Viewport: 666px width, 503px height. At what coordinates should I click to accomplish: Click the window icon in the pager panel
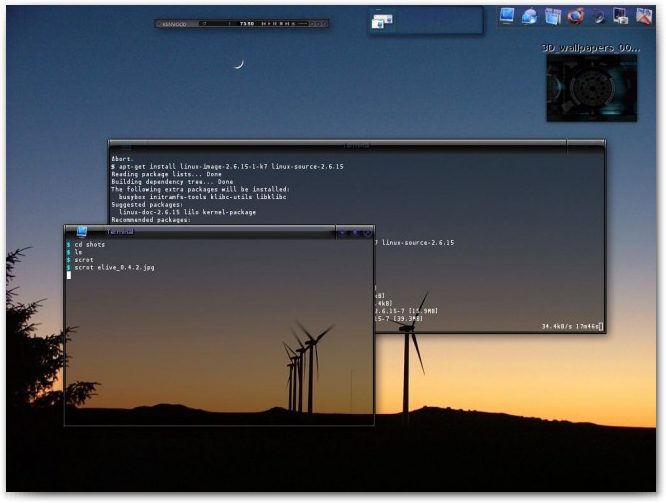[381, 21]
